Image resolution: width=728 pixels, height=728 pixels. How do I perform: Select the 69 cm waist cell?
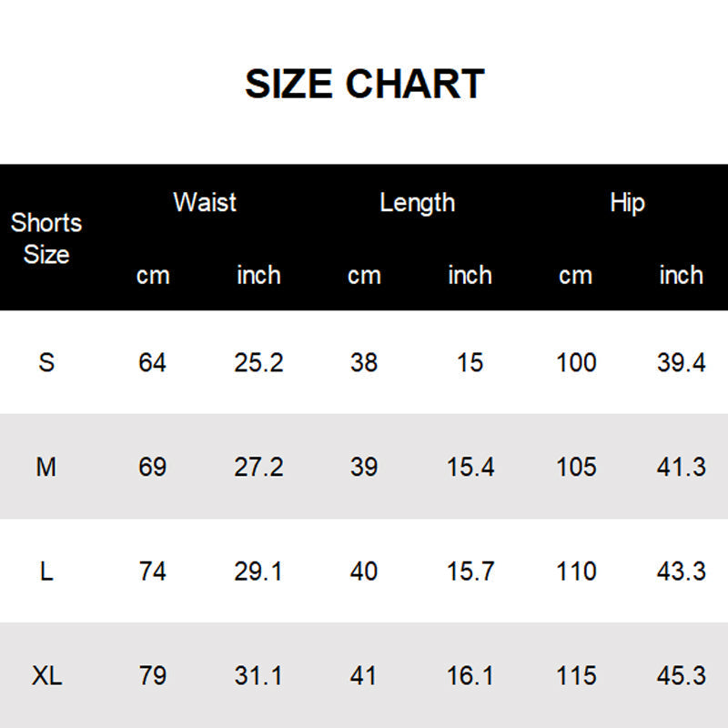[x=153, y=467]
